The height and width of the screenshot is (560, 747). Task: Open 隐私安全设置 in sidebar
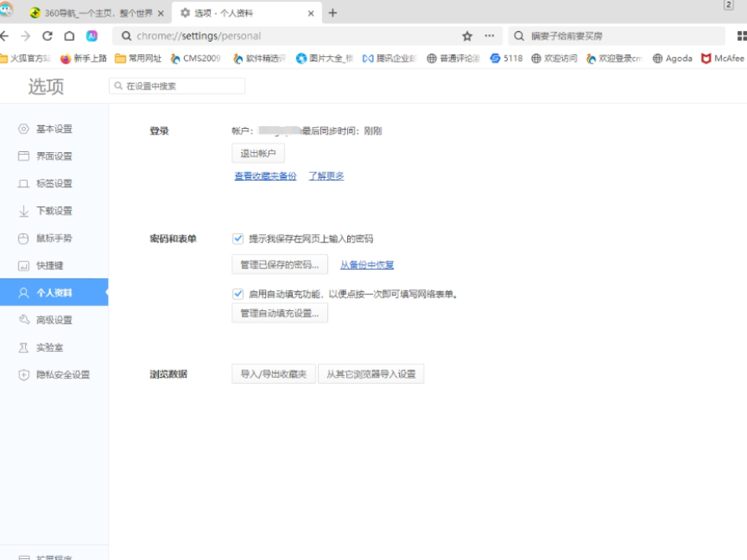pos(54,374)
